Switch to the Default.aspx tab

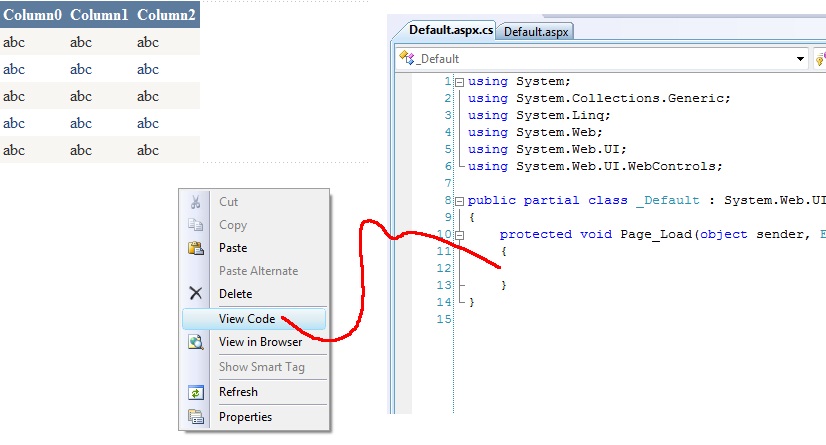point(536,32)
